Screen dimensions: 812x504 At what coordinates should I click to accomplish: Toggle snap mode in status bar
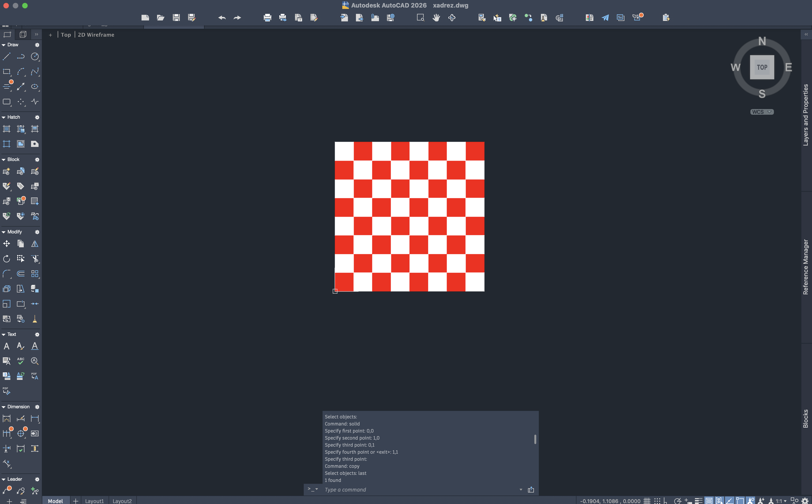click(657, 501)
